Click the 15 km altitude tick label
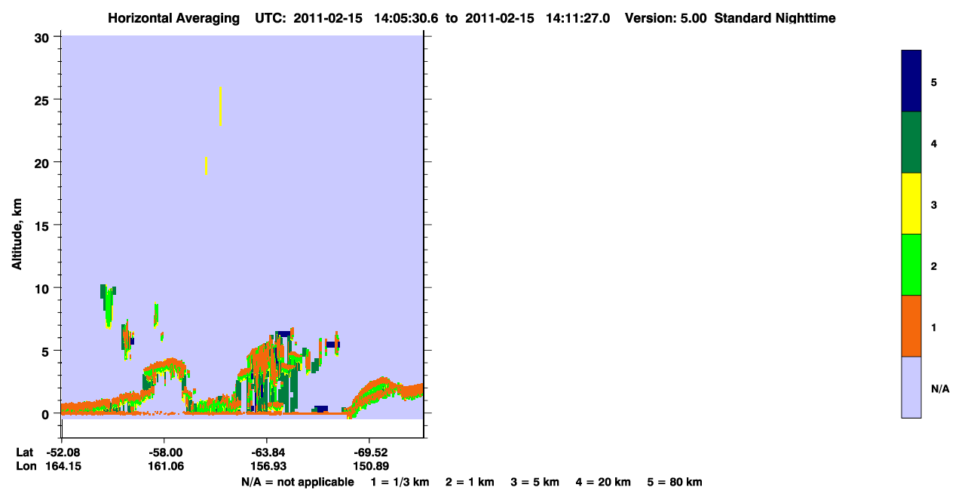The width and height of the screenshot is (980, 503). [44, 225]
